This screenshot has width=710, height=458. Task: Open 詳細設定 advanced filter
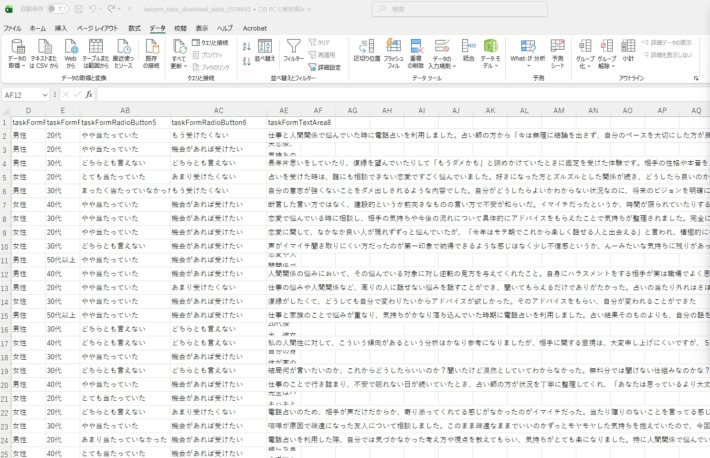point(324,67)
